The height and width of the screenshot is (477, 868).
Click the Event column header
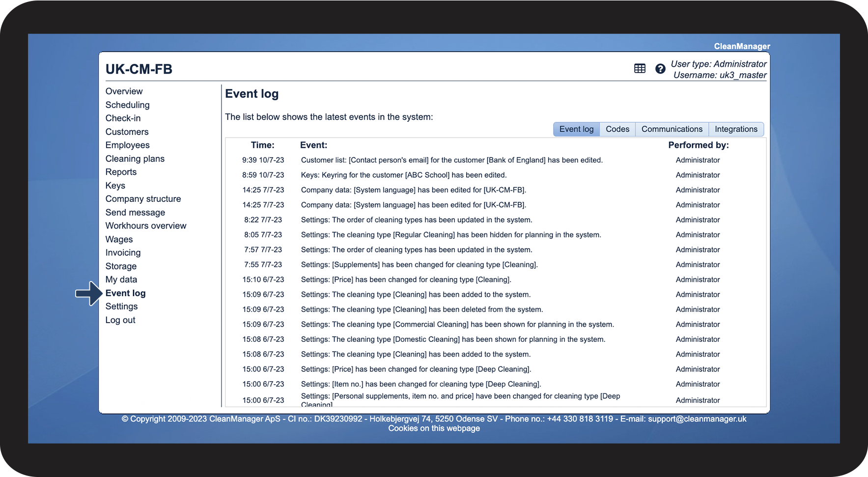click(x=313, y=145)
